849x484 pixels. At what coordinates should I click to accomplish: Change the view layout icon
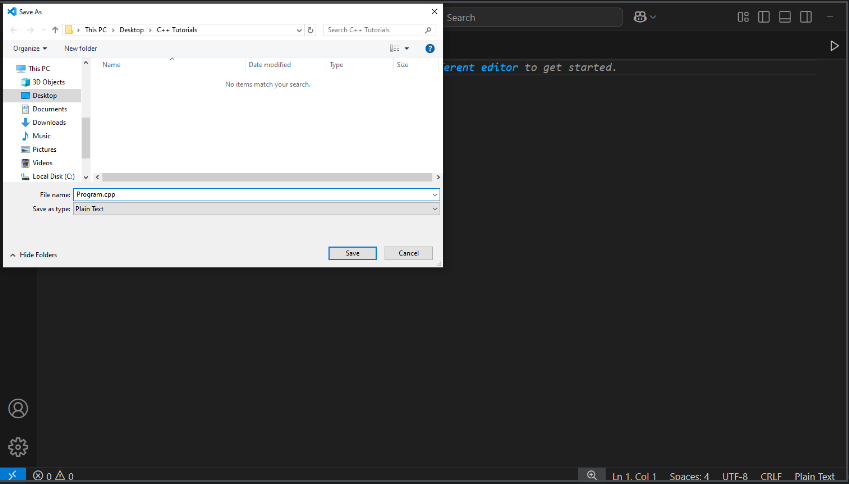tap(394, 48)
